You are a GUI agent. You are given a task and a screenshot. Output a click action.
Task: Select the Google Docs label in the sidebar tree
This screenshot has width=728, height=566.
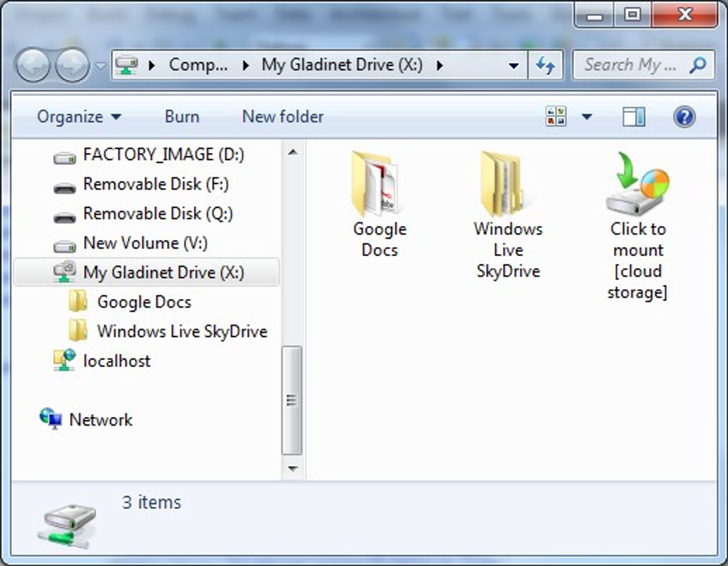tap(144, 302)
